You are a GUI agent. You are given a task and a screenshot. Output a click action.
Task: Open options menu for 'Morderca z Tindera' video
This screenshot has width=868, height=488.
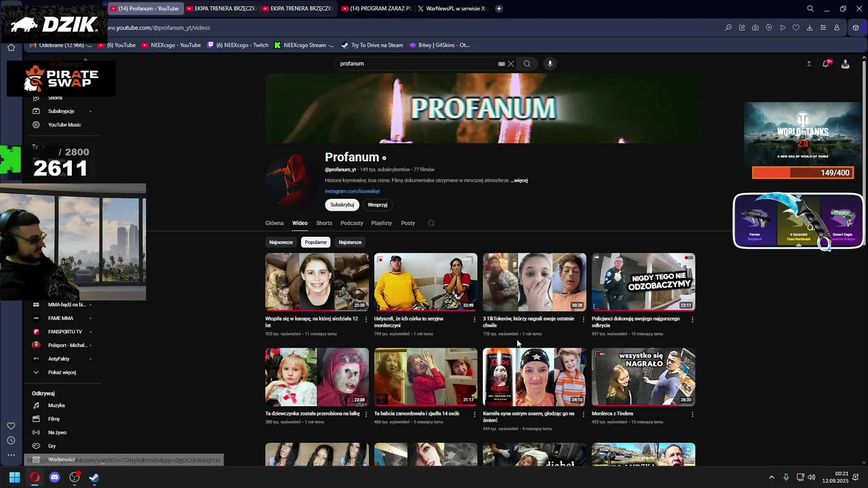692,414
